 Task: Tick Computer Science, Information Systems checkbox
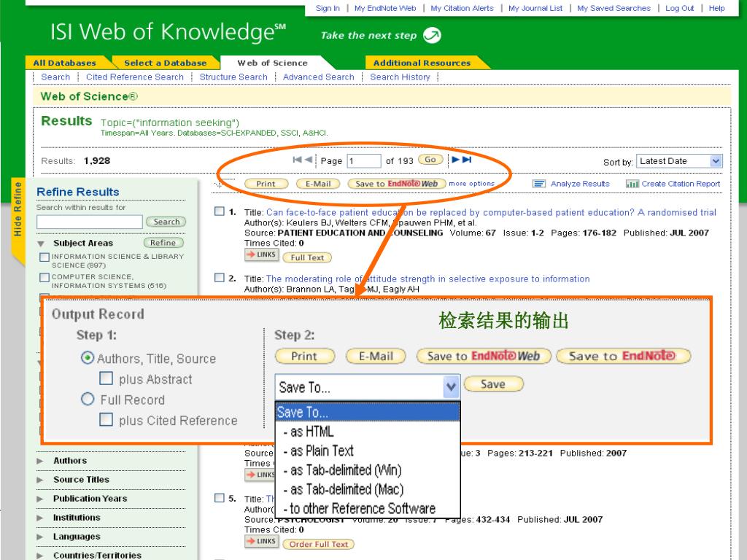point(44,277)
